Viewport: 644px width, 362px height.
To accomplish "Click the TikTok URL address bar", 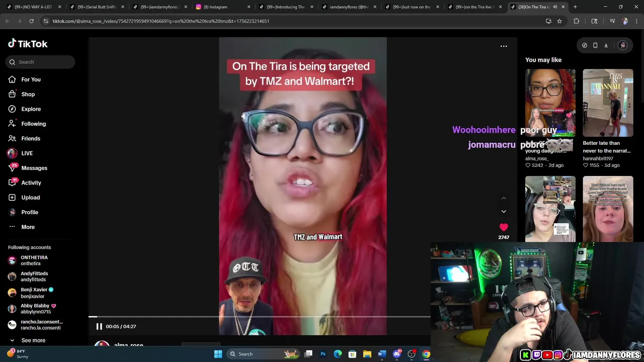I will tap(292, 21).
